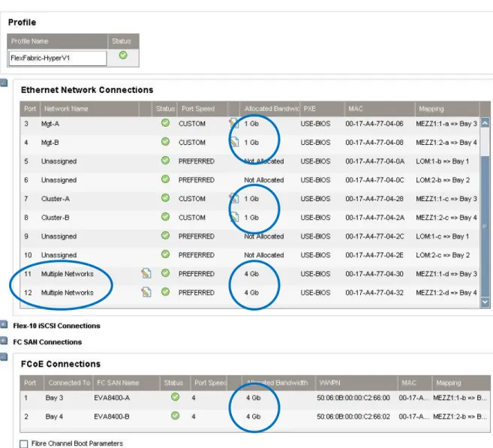Click status icon for Mgt-A row

tap(165, 122)
